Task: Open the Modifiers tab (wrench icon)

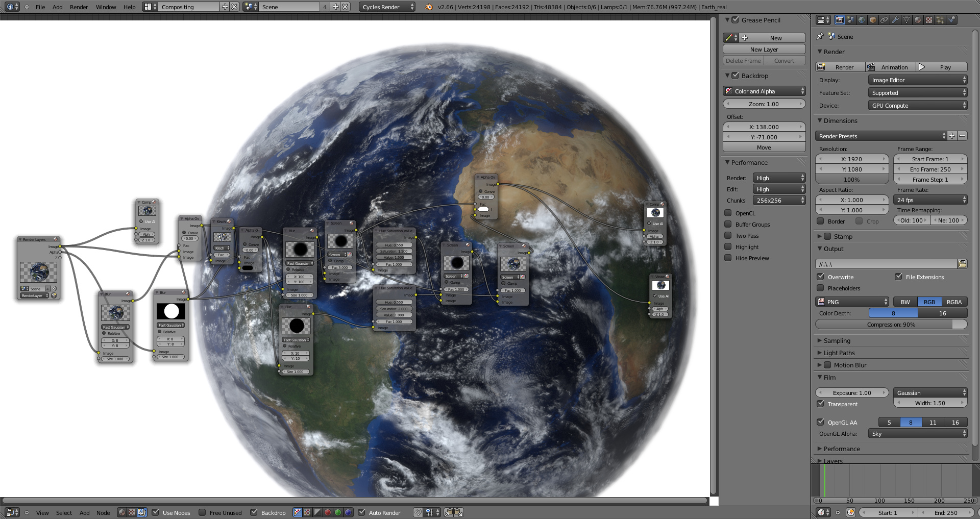Action: (895, 20)
